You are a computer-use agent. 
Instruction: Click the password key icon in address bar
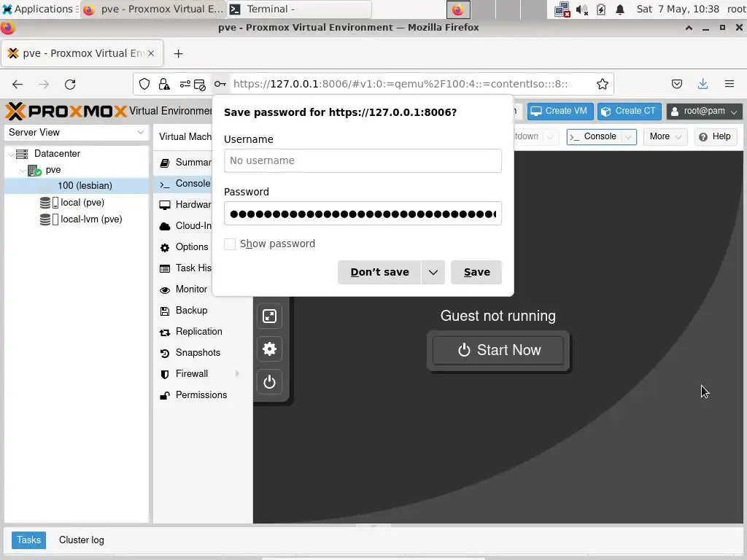(220, 85)
